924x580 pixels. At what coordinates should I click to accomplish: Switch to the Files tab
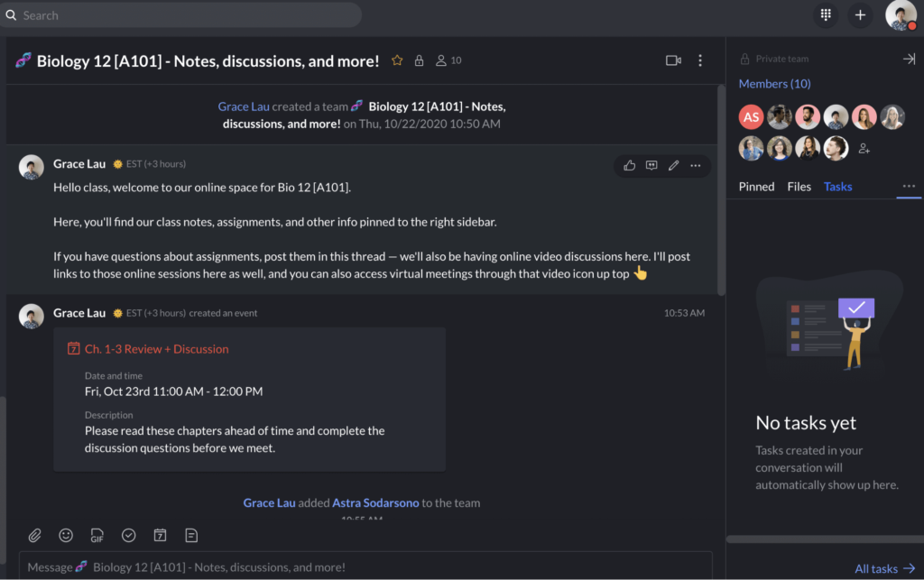coord(799,187)
